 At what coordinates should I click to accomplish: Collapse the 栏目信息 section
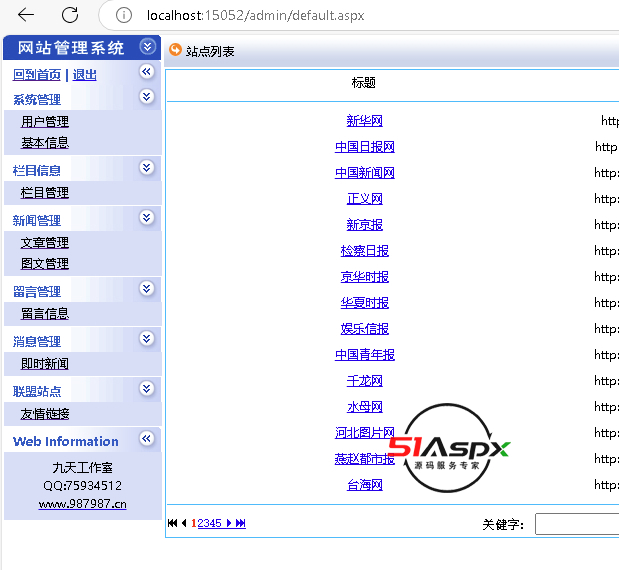tap(147, 168)
